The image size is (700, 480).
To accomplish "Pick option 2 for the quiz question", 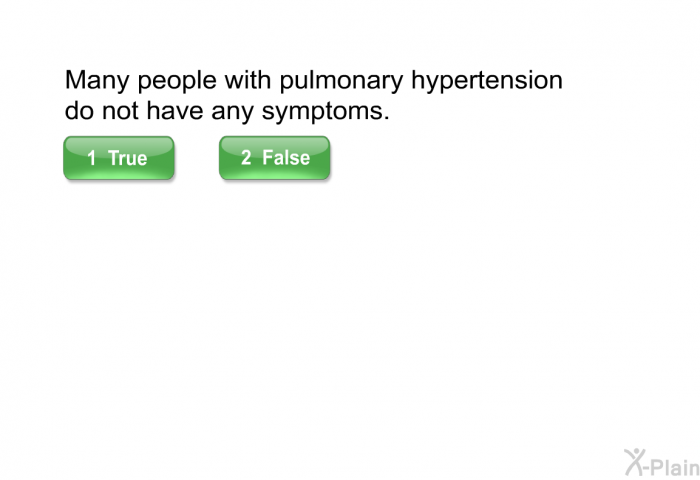I will [275, 158].
